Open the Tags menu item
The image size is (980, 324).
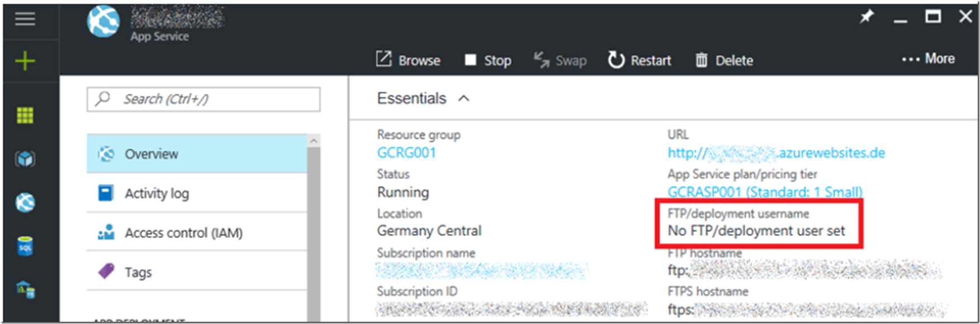[x=197, y=272]
